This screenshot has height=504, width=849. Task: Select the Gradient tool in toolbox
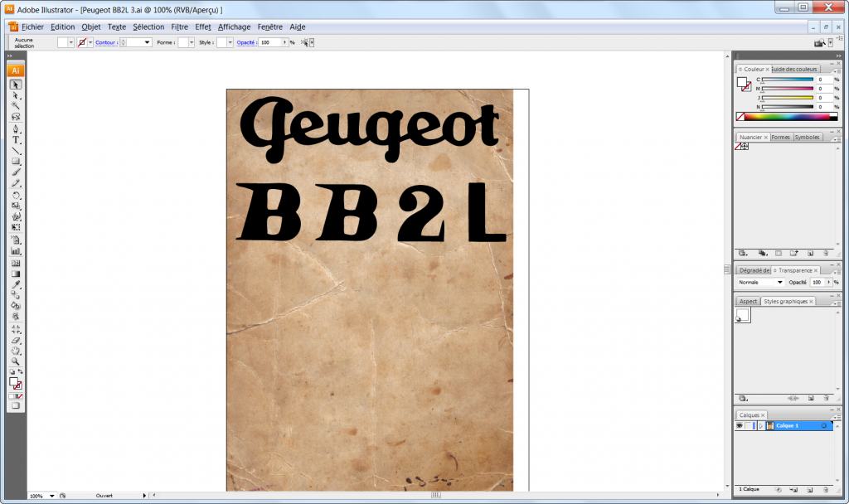(16, 274)
